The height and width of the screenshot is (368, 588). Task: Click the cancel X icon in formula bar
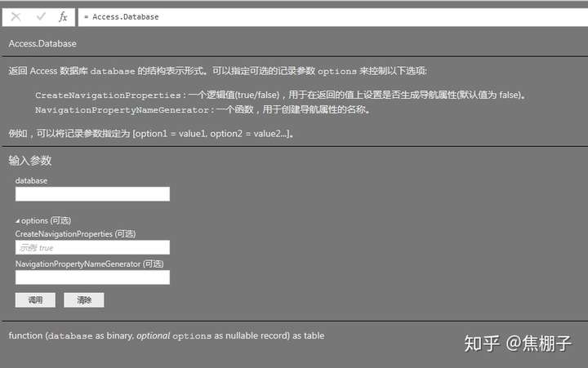(16, 16)
